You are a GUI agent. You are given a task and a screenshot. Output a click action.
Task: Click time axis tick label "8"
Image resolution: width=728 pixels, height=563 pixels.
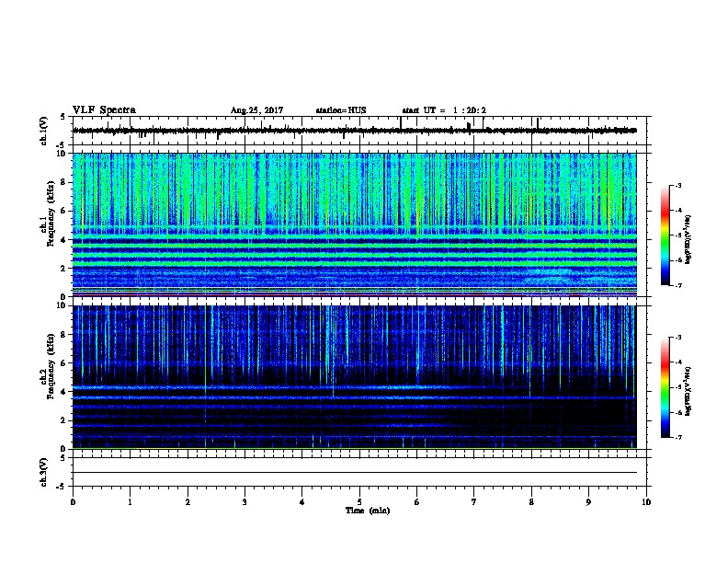pyautogui.click(x=531, y=502)
